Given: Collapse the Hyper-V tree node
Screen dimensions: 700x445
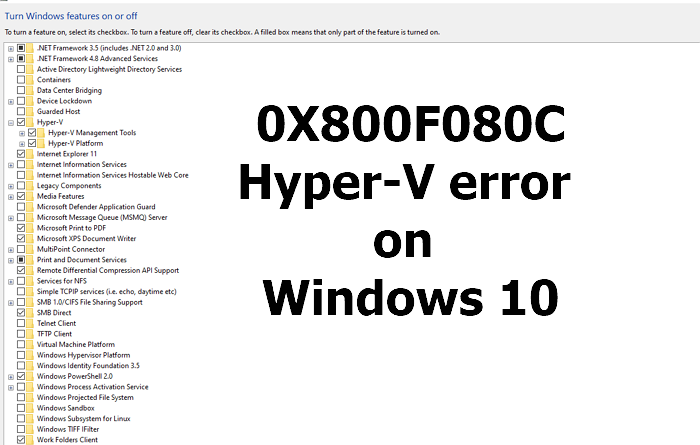Looking at the screenshot, I should click(11, 122).
